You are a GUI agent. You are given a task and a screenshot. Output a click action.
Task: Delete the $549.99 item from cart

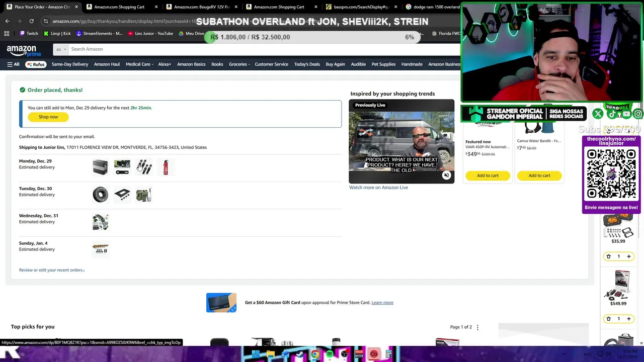coord(608,319)
